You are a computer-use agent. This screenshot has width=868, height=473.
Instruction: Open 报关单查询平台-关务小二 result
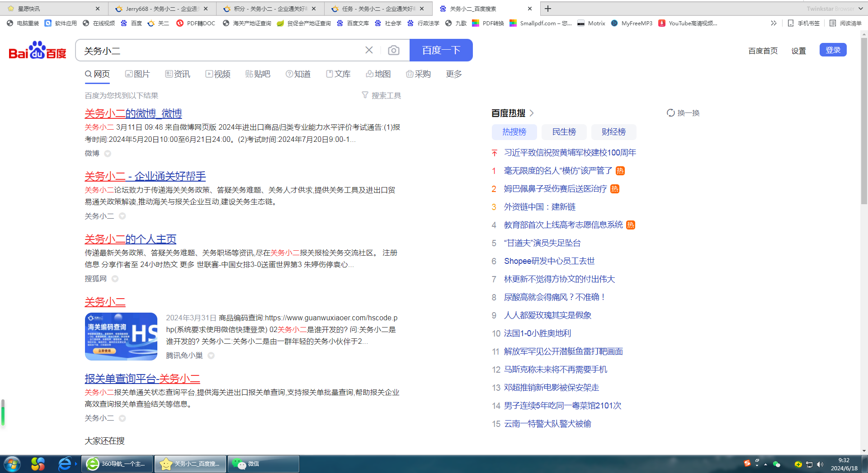tap(142, 379)
